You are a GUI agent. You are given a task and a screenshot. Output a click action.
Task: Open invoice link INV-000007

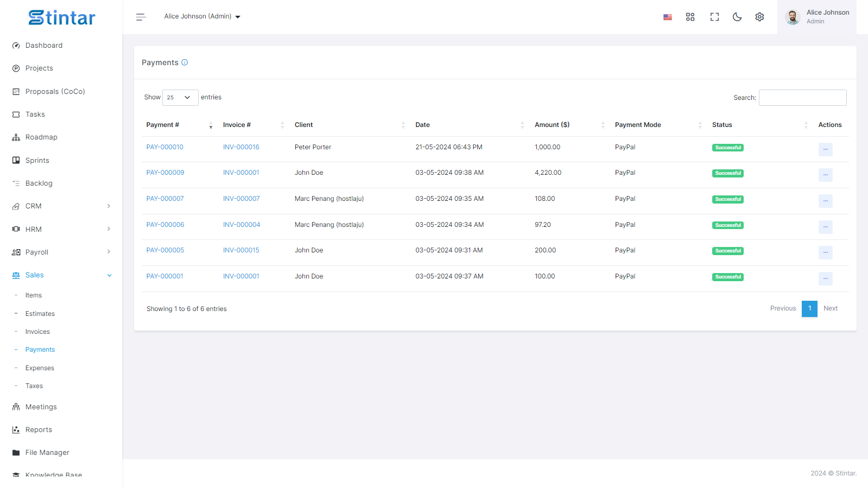click(x=242, y=199)
